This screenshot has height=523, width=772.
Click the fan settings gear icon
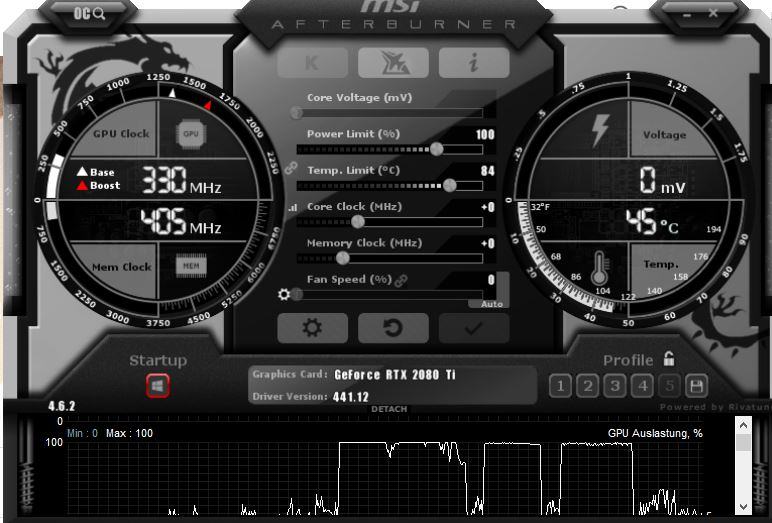point(284,294)
